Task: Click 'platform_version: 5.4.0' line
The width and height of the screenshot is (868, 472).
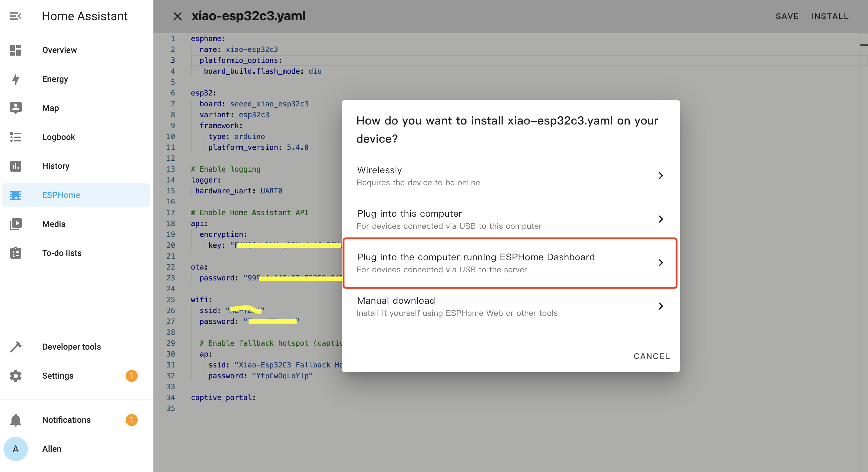Action: [258, 147]
